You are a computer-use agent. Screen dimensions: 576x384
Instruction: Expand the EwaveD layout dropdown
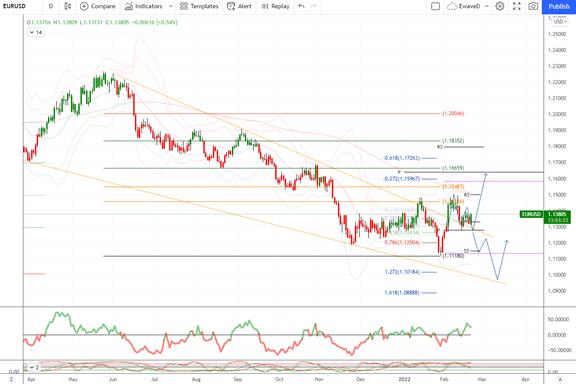(487, 6)
